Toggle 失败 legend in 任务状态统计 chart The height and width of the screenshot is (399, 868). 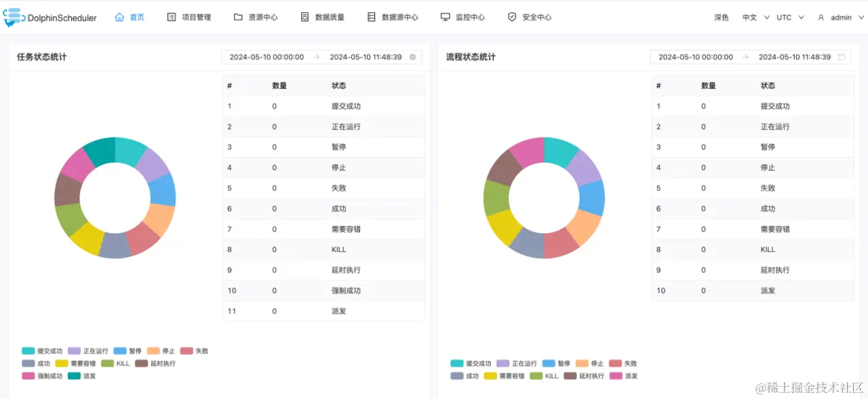coord(194,351)
